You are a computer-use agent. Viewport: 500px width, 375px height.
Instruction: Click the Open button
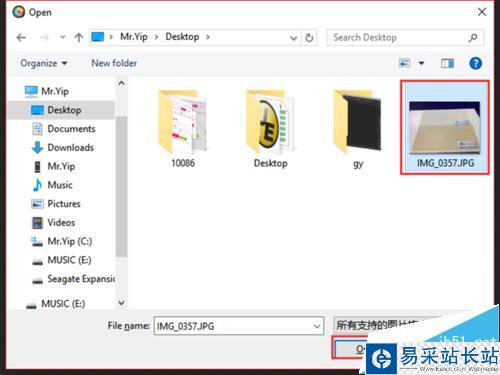(350, 348)
